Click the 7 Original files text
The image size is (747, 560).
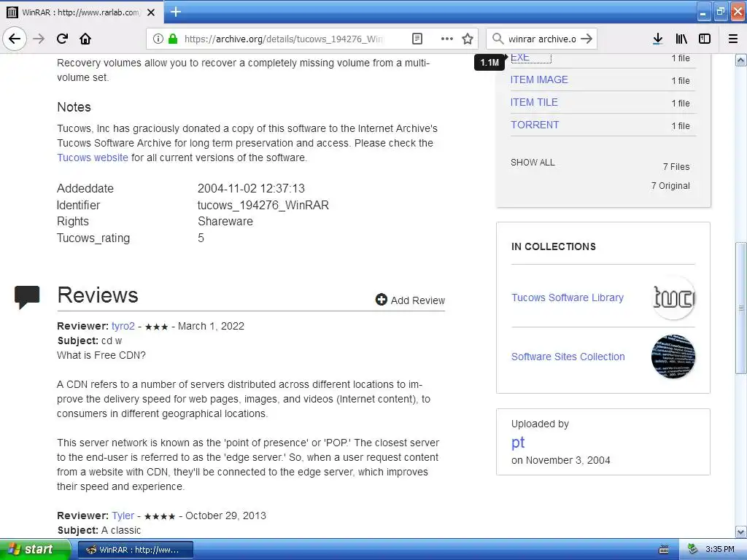coord(670,186)
